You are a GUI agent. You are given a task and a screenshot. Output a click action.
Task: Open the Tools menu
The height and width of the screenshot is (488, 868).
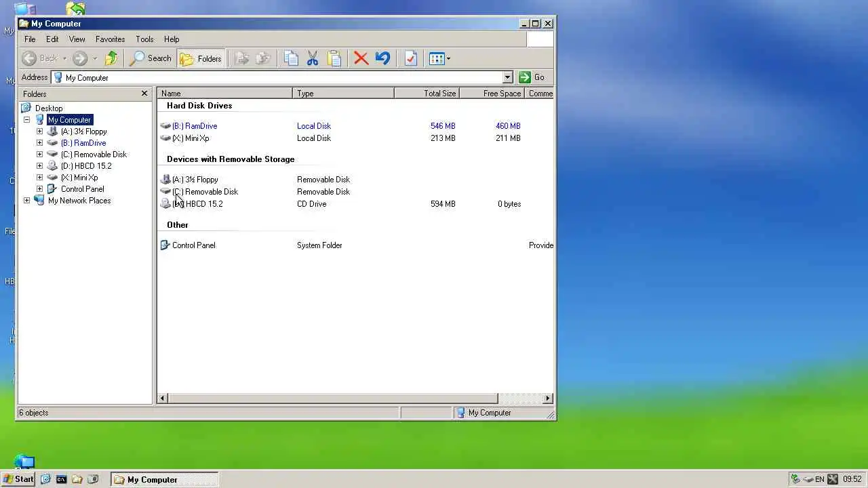pos(144,39)
